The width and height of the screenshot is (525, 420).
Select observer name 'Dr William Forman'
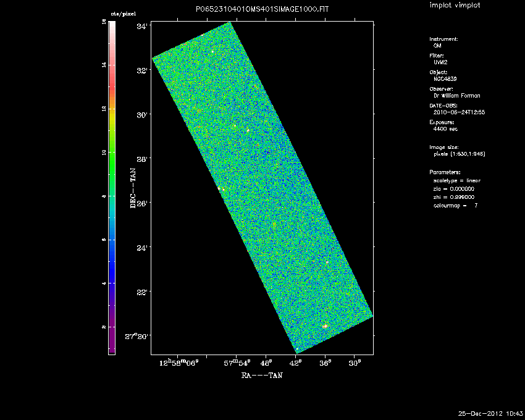click(456, 96)
